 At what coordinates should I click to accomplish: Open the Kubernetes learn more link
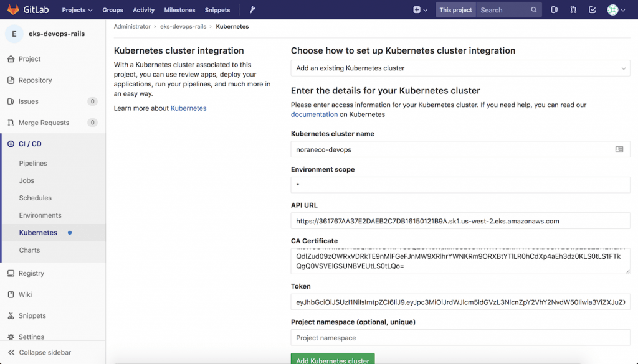click(x=188, y=108)
